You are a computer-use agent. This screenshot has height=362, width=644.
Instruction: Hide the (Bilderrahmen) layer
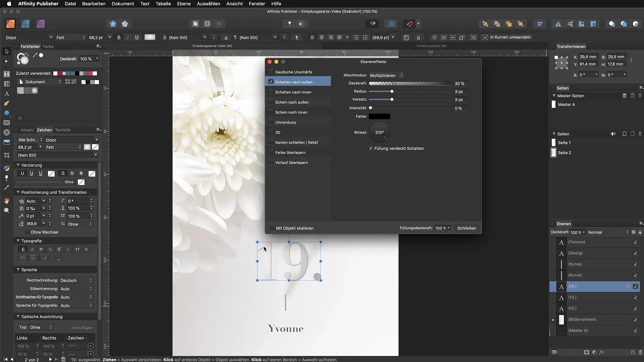click(x=635, y=319)
